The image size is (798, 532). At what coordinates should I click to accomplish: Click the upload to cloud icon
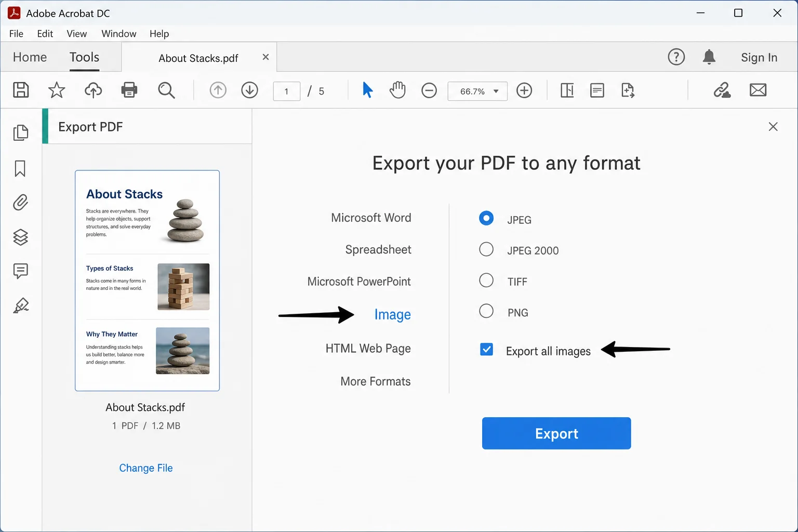pos(94,90)
